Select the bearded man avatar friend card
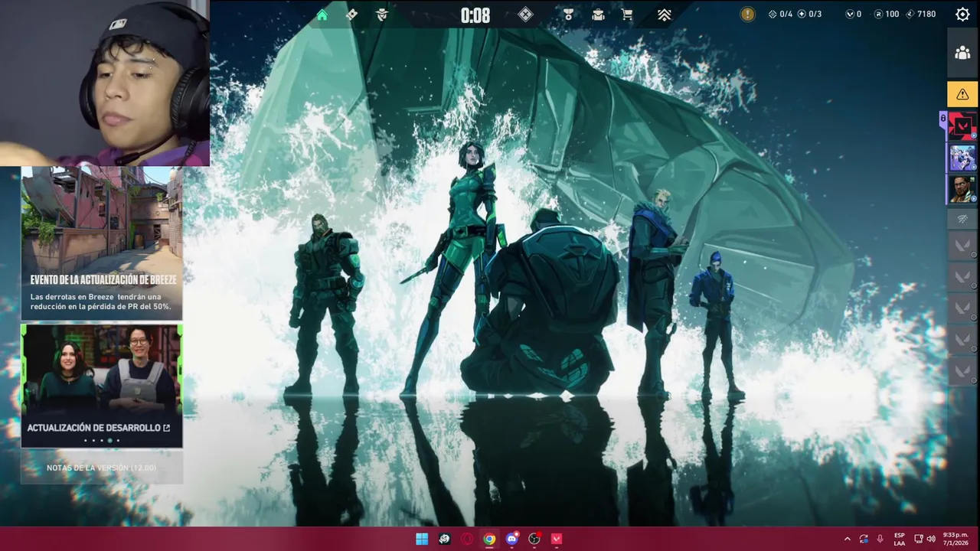The image size is (980, 551). (x=962, y=189)
